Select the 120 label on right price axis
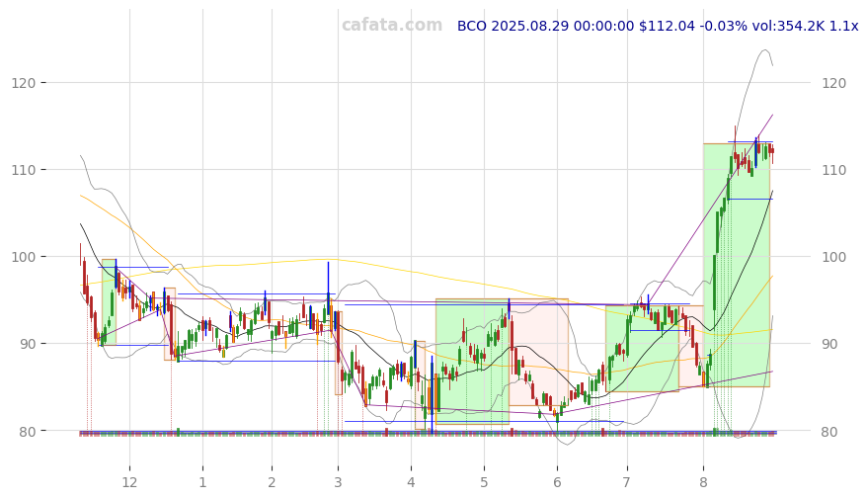Screen dimensions: 868x499 (x=834, y=83)
